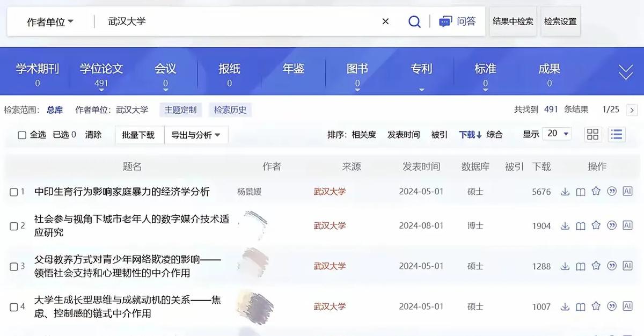The image size is (644, 336).
Task: Cite the 社会参与视角 paper via quote icon
Action: [612, 225]
